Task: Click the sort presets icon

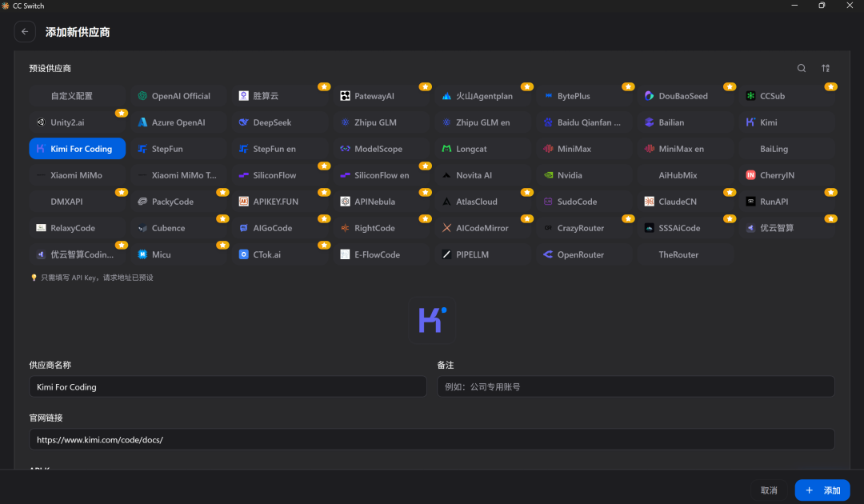Action: coord(826,68)
